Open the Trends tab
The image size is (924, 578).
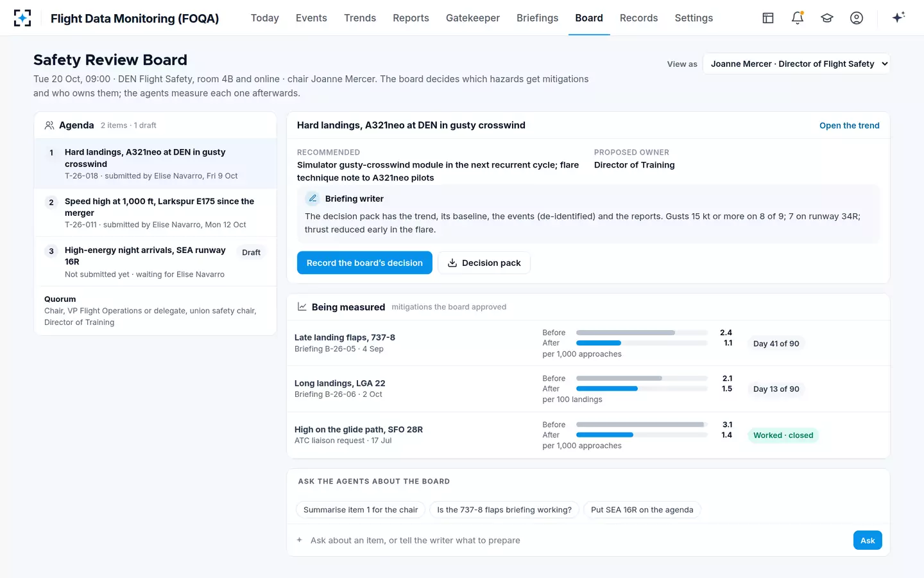point(360,18)
